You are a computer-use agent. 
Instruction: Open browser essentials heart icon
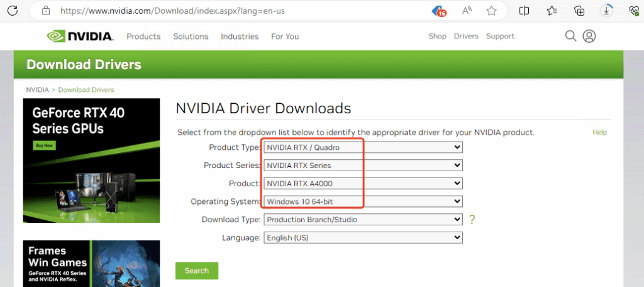(634, 11)
